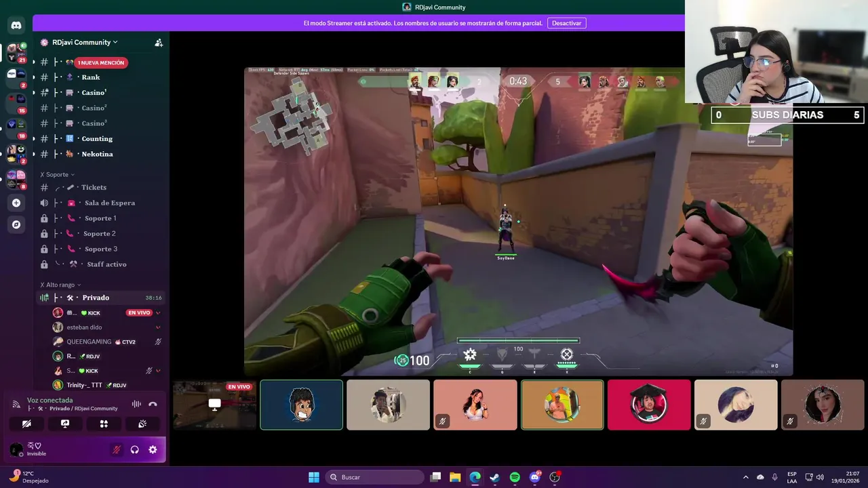Click OBS Studio icon in the taskbar

[x=555, y=477]
